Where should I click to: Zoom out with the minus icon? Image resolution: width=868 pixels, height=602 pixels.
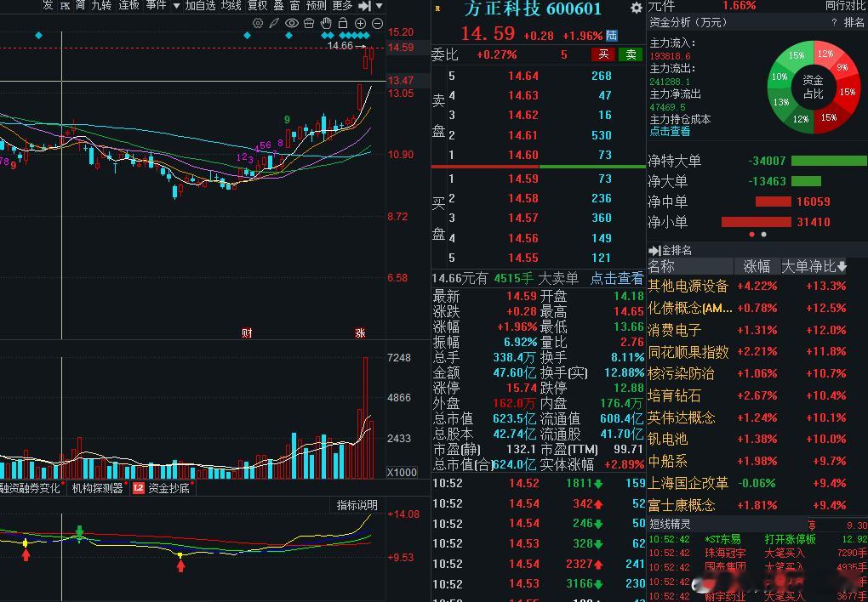378,23
